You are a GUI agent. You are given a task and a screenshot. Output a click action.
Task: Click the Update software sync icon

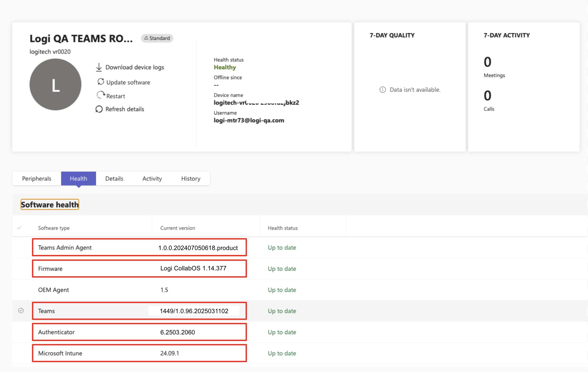coord(101,82)
